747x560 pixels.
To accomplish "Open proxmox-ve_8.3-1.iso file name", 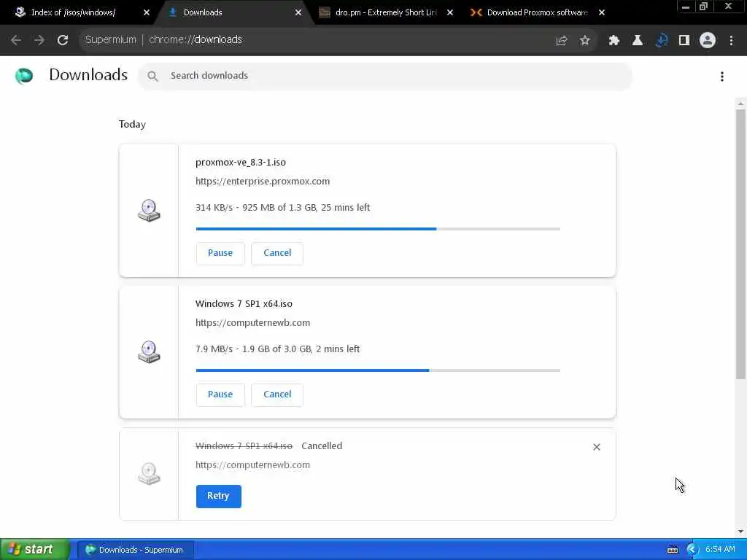I will (241, 163).
